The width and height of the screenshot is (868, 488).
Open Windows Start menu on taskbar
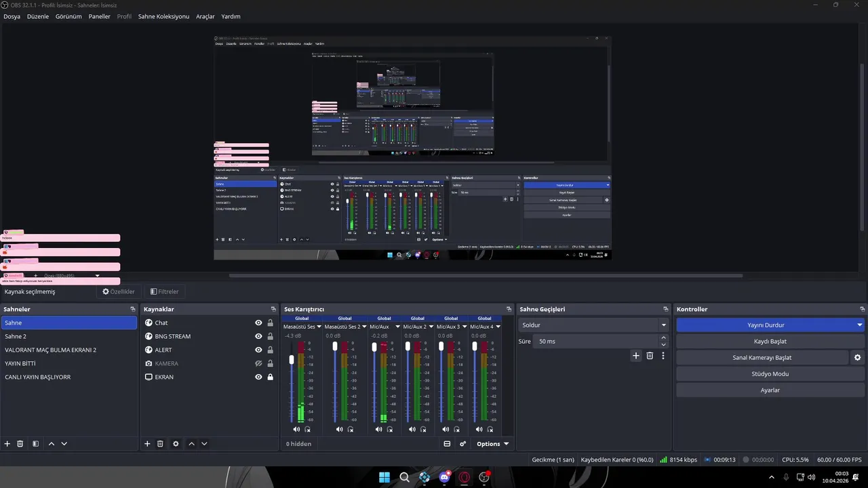point(384,477)
